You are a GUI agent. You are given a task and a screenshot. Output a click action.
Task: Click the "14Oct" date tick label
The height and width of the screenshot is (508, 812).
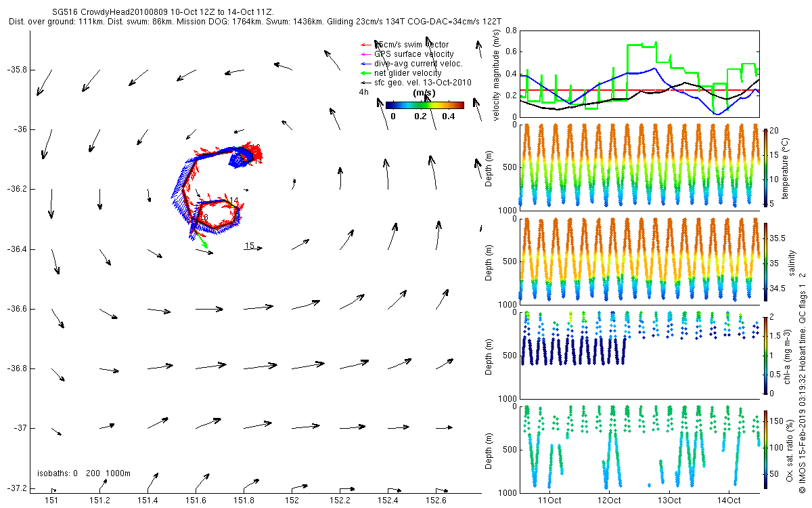(x=729, y=500)
